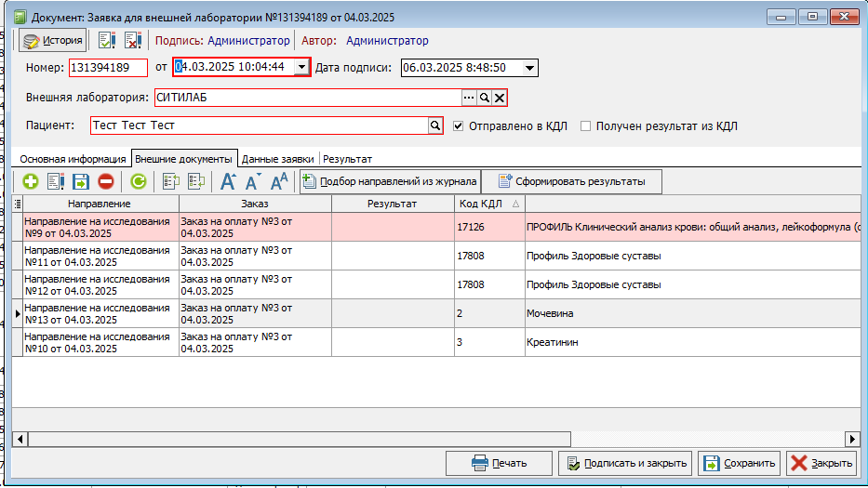Open the Данные заявки tab
The image size is (868, 488).
click(277, 159)
